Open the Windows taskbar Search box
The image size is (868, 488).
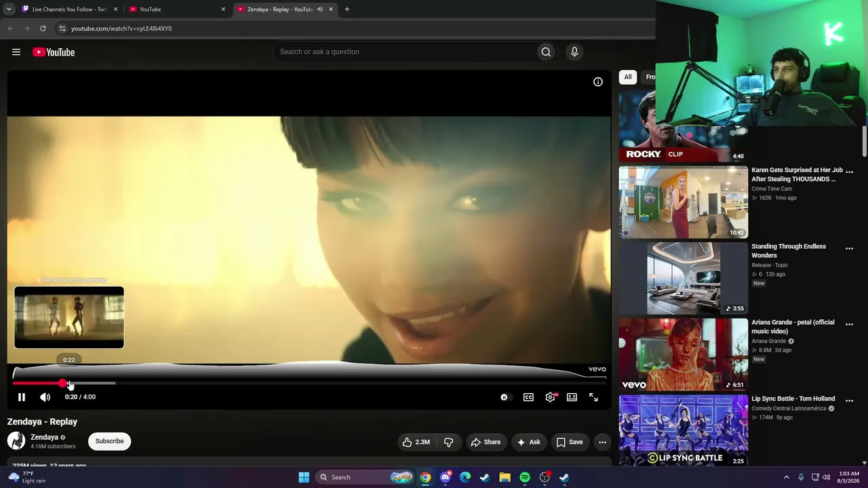[366, 477]
